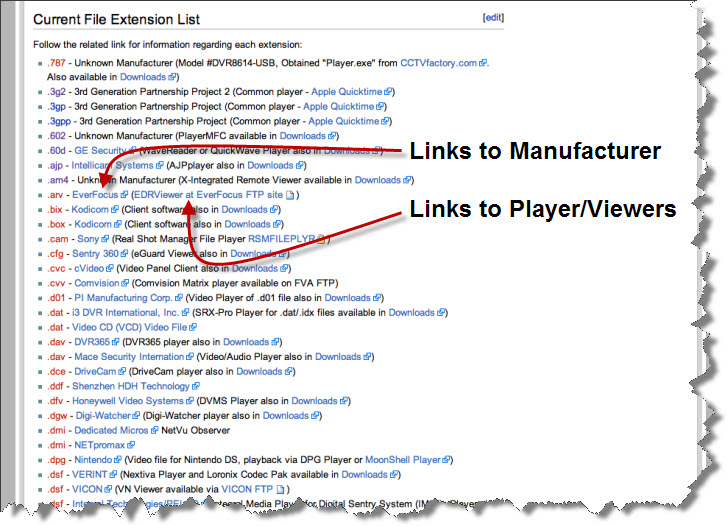Open the EverFocus manufacturer link
The image size is (727, 526).
tap(96, 195)
